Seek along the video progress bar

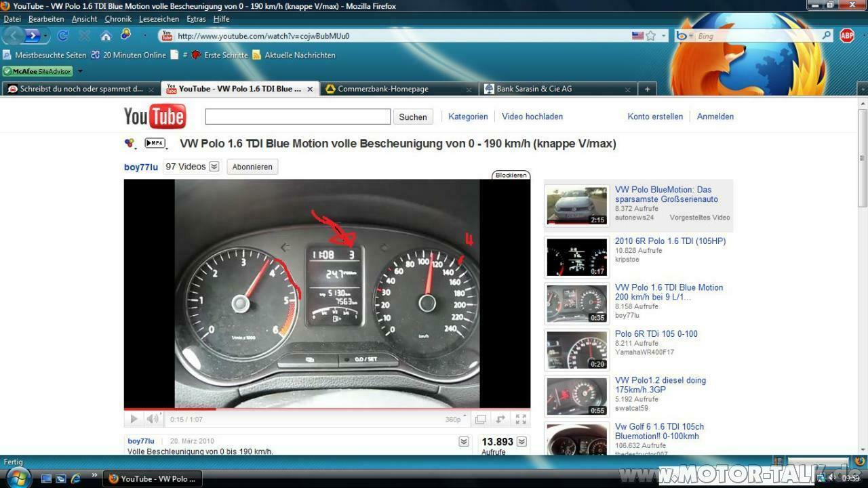[327, 409]
